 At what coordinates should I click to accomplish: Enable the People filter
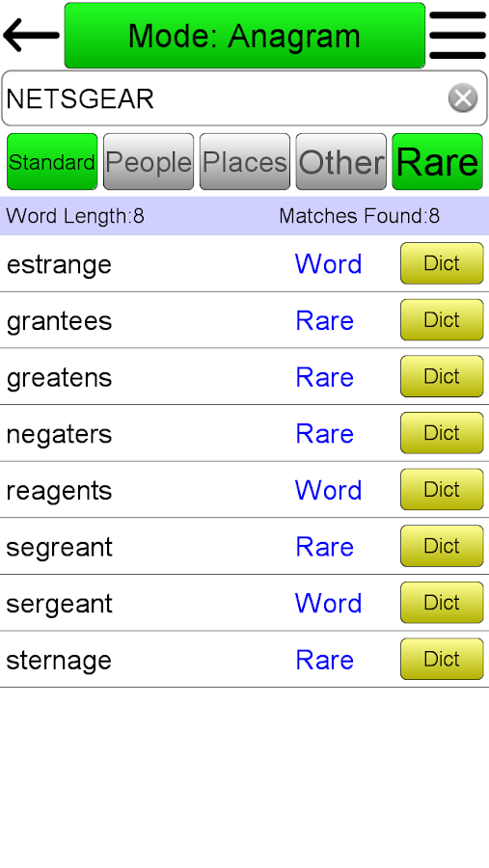pyautogui.click(x=149, y=162)
